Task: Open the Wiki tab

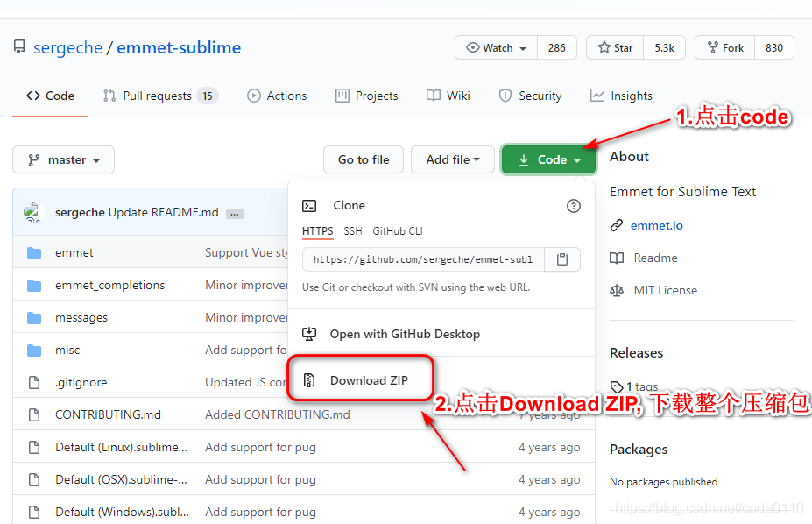Action: coord(448,96)
